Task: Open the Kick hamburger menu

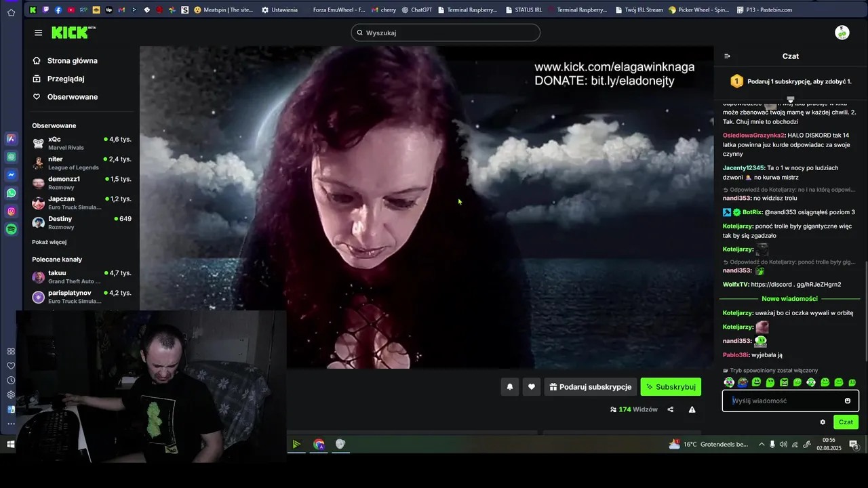Action: [38, 33]
